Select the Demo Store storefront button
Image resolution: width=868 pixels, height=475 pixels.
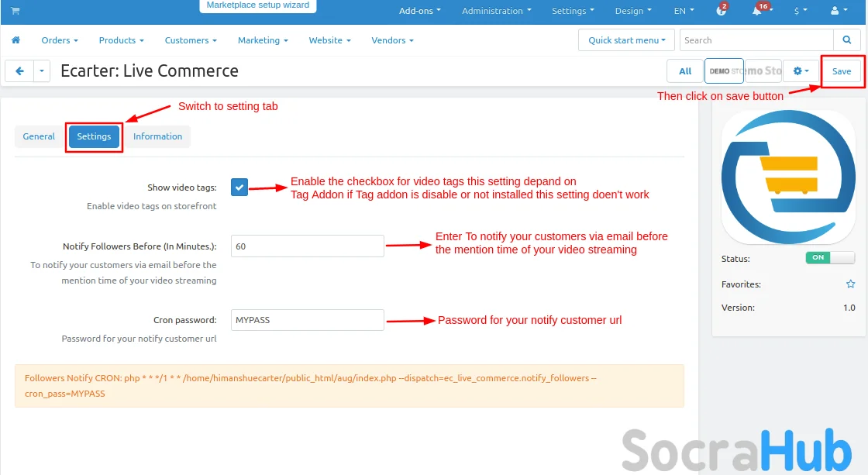[x=724, y=71]
